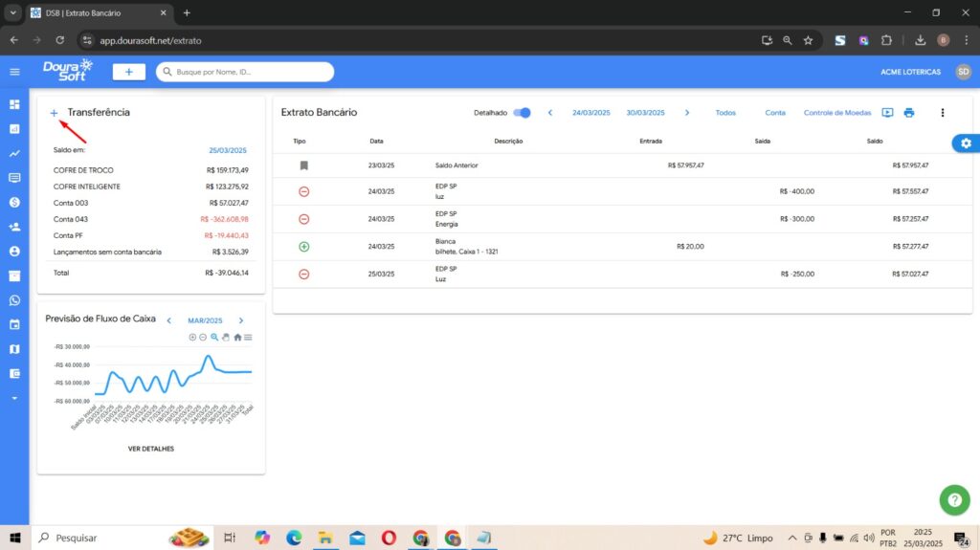Open the Conta filter selector
Screen dimensions: 980x550
775,113
